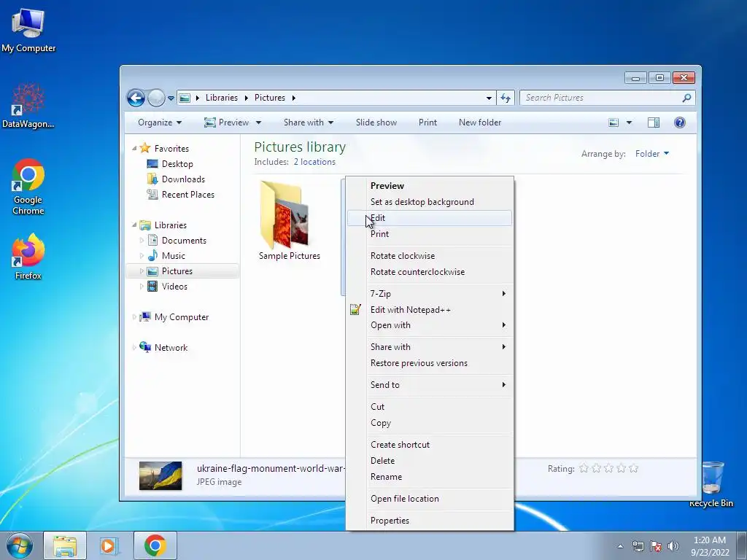Toggle the preview pane icon
Image resolution: width=747 pixels, height=560 pixels.
pyautogui.click(x=654, y=122)
